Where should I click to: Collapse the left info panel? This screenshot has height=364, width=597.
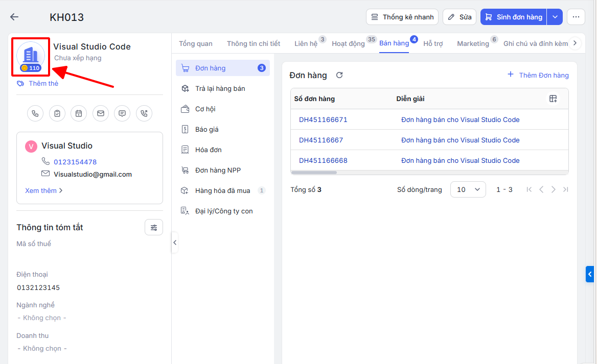(175, 242)
